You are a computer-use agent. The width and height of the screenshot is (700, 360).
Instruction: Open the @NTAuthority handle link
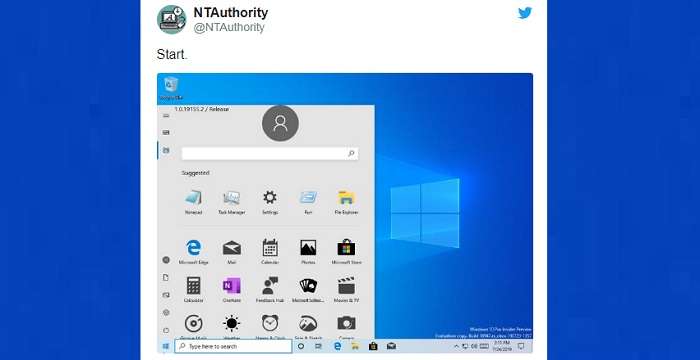point(229,27)
